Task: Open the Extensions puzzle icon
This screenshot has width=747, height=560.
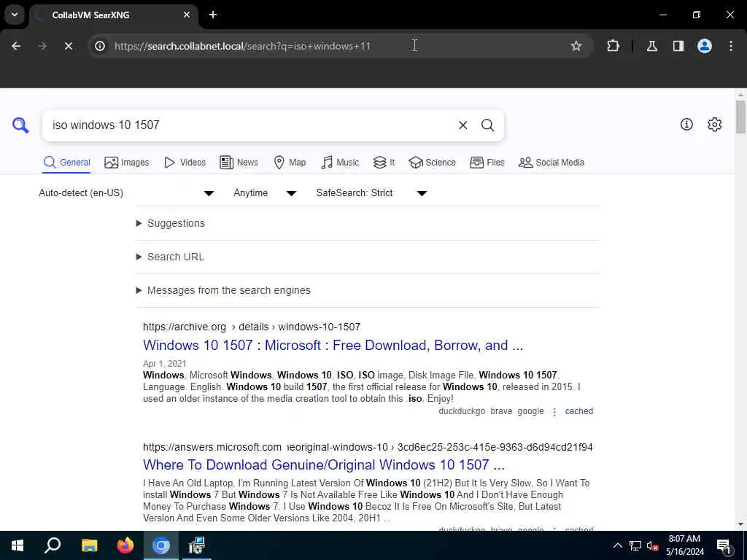Action: 613,46
